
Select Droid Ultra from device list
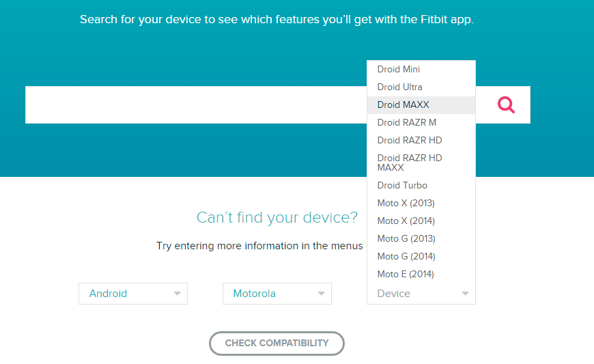[400, 87]
